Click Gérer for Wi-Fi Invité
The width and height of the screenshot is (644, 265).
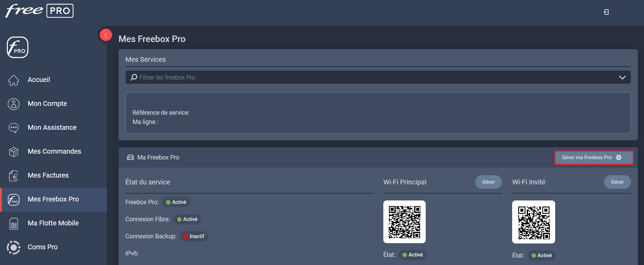[x=617, y=182]
